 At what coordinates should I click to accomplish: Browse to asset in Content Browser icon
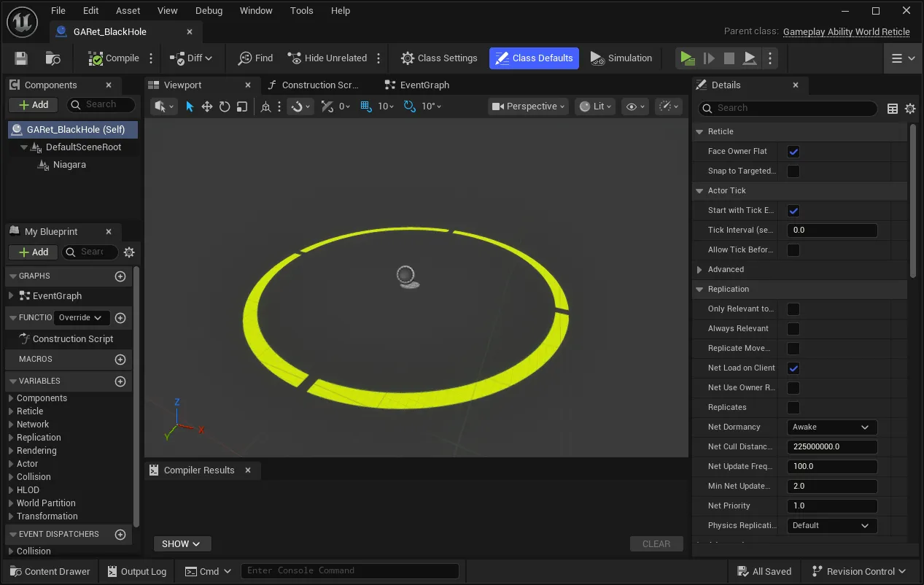[53, 58]
